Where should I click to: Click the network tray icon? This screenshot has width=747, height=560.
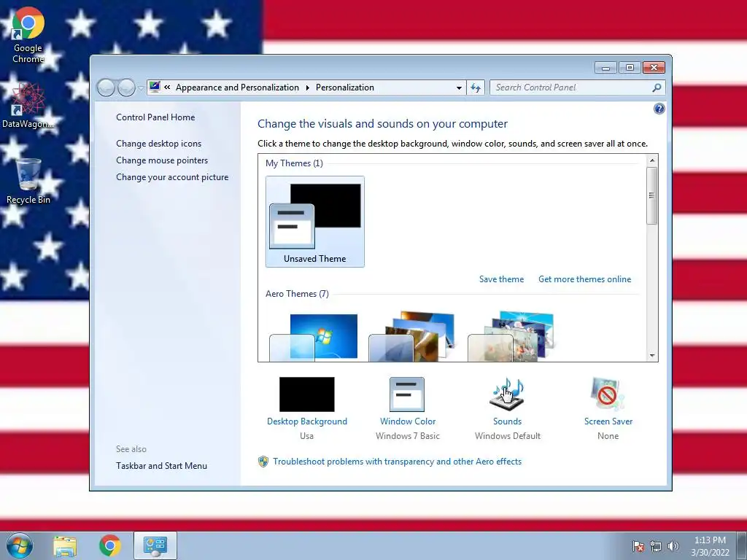656,546
